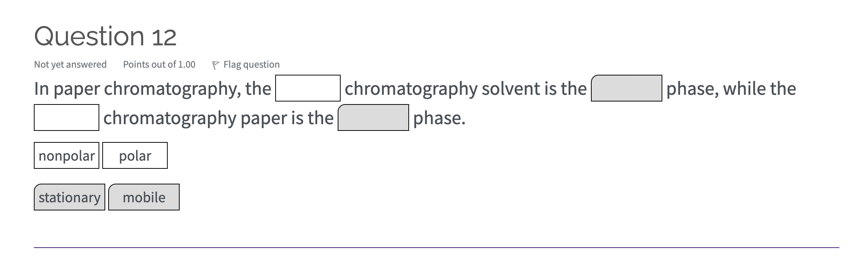Click the Not yet answered status label

(x=70, y=64)
